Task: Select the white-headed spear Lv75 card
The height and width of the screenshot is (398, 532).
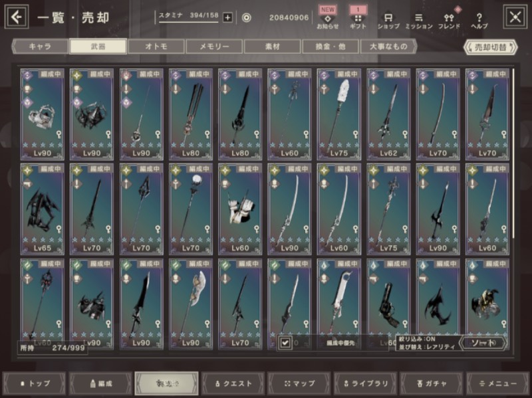Action: coord(339,114)
